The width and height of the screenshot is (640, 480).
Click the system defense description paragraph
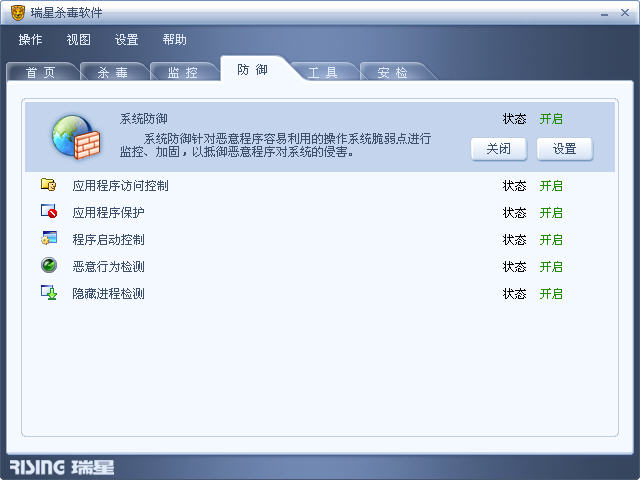point(276,145)
